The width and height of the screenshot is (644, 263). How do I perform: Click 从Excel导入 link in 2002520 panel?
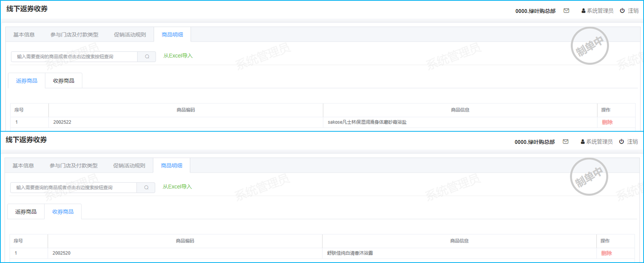[177, 187]
